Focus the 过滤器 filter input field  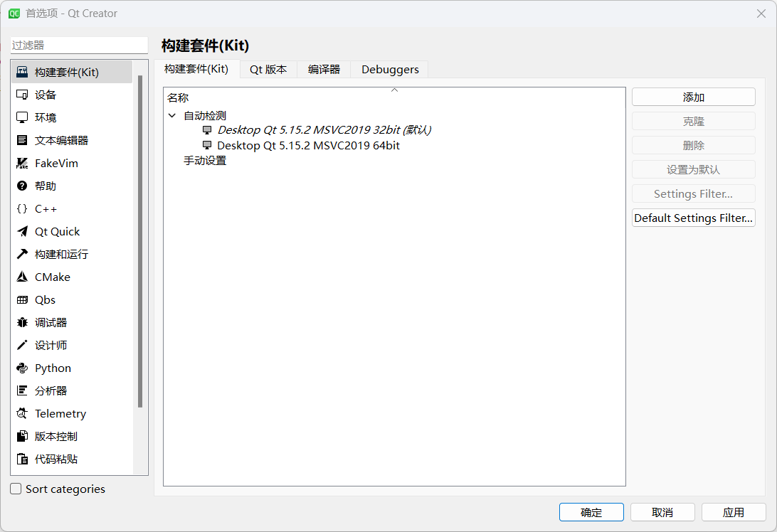(79, 45)
